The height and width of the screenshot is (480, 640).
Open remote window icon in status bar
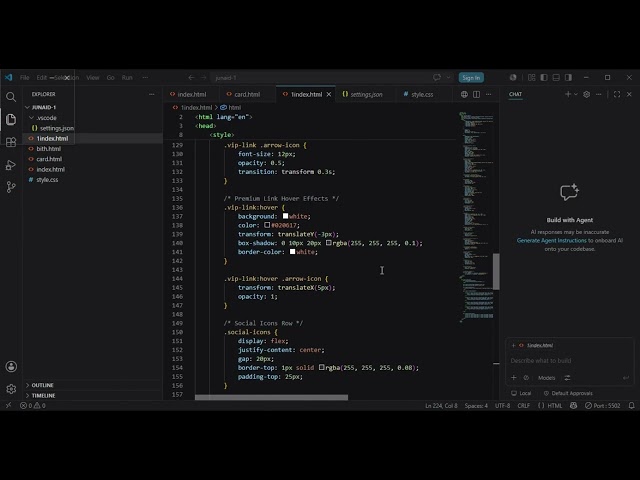pyautogui.click(x=9, y=405)
